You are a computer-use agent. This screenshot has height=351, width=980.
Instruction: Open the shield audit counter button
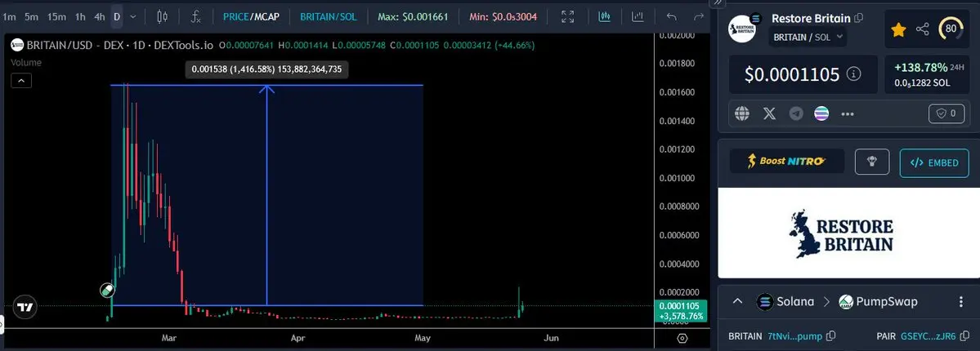[x=946, y=113]
